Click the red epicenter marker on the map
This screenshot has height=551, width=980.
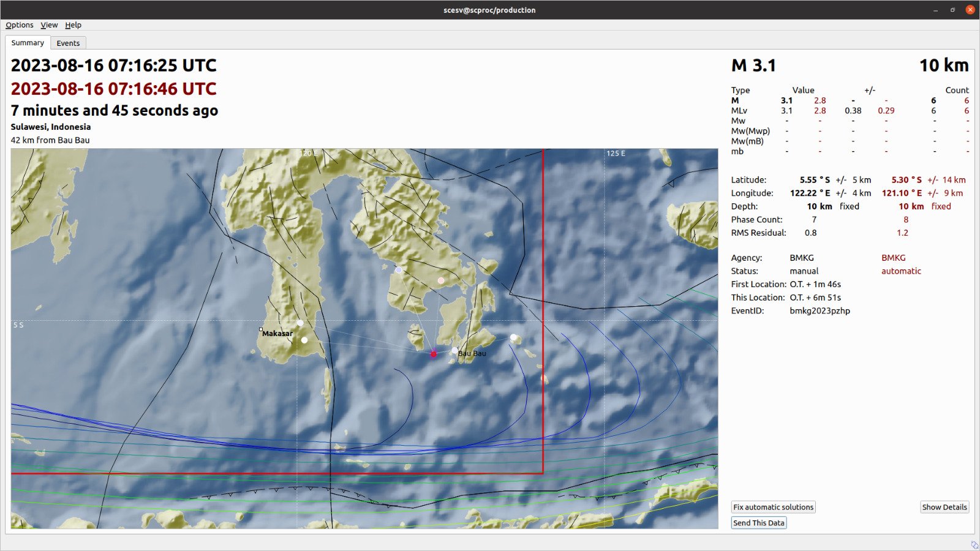433,353
